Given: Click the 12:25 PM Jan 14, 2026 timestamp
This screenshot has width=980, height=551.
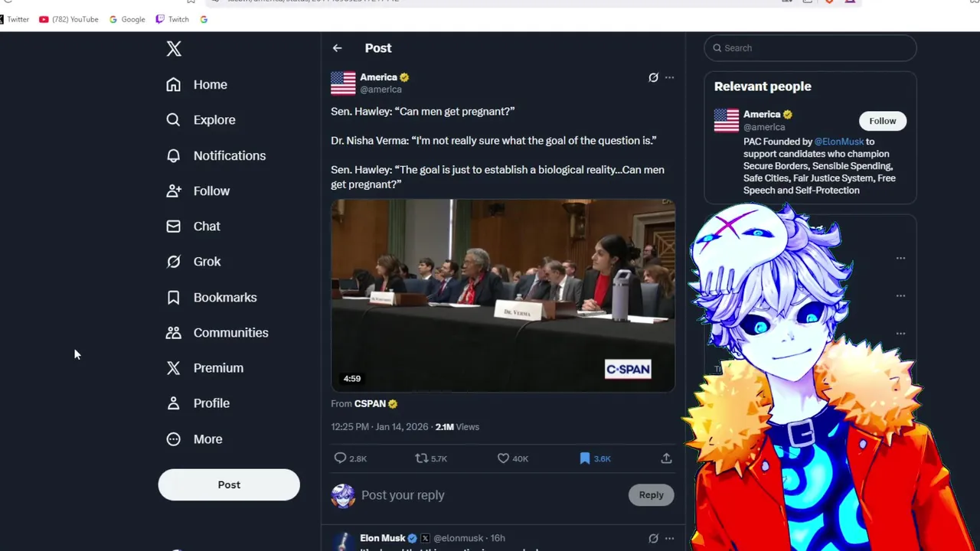Looking at the screenshot, I should click(x=380, y=427).
